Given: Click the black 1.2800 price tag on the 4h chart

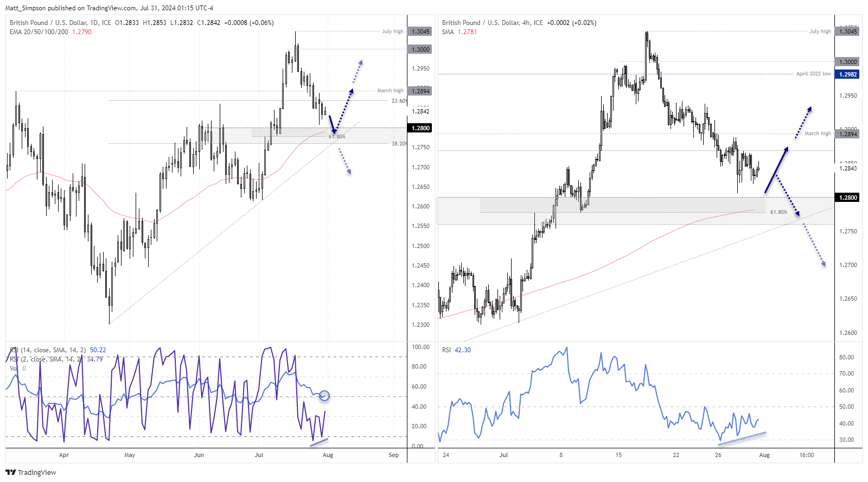Looking at the screenshot, I should (848, 198).
